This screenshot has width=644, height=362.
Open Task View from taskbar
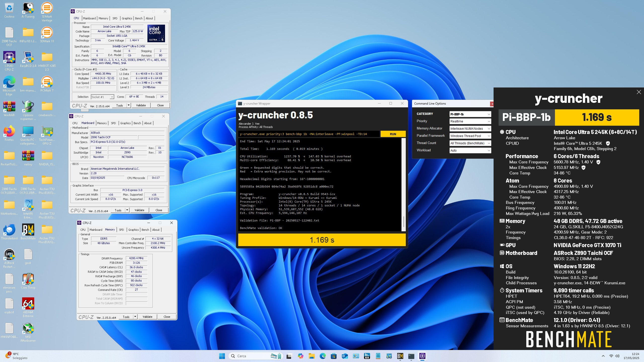click(x=289, y=356)
